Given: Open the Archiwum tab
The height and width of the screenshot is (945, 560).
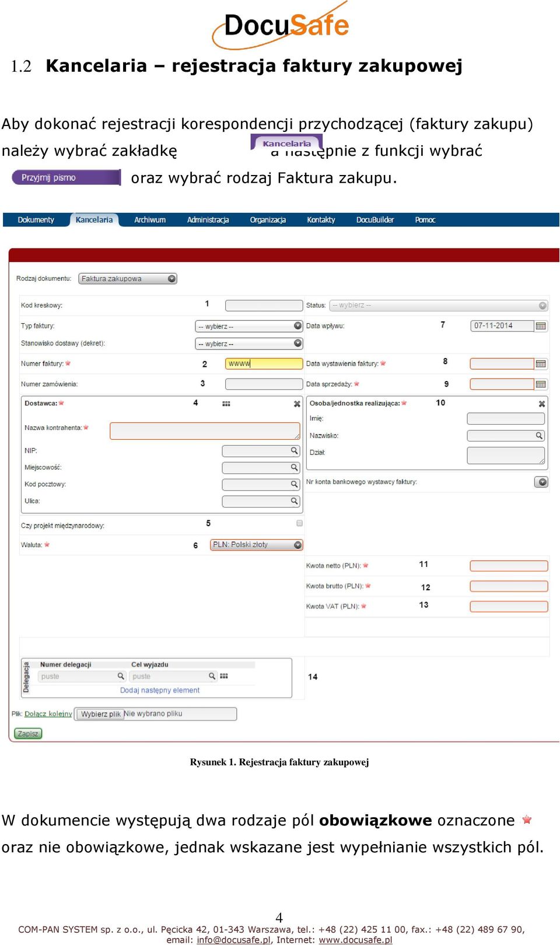Looking at the screenshot, I should 150,220.
